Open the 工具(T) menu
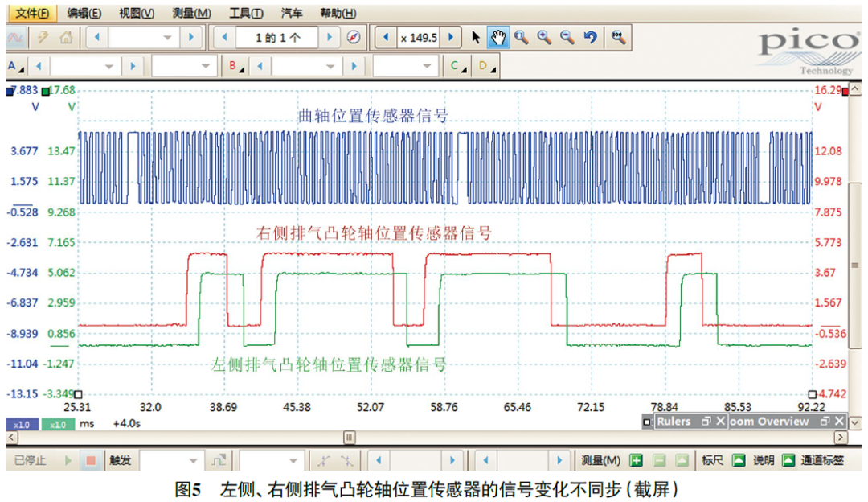The width and height of the screenshot is (868, 502). point(246,13)
